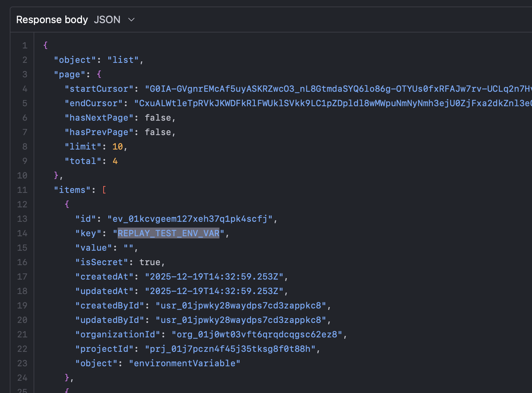Click the "list" value on line 2

point(123,60)
